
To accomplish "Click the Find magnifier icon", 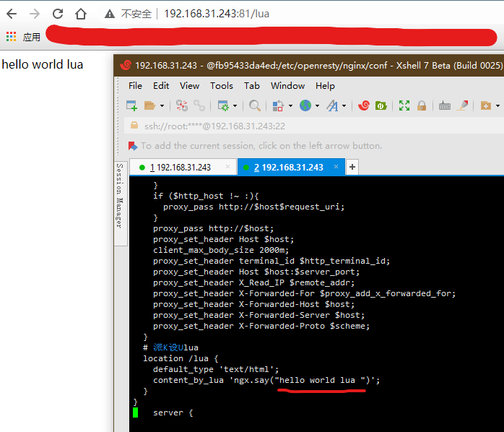I will (x=255, y=105).
